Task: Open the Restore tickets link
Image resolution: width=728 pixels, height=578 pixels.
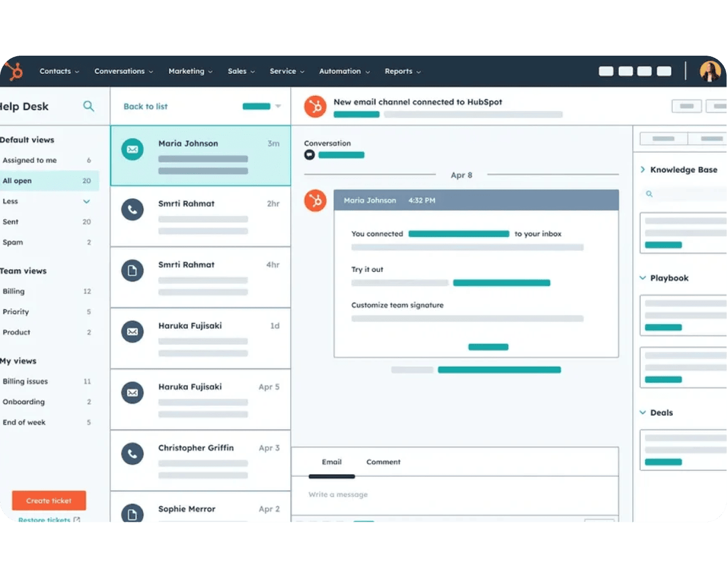Action: coord(44,519)
